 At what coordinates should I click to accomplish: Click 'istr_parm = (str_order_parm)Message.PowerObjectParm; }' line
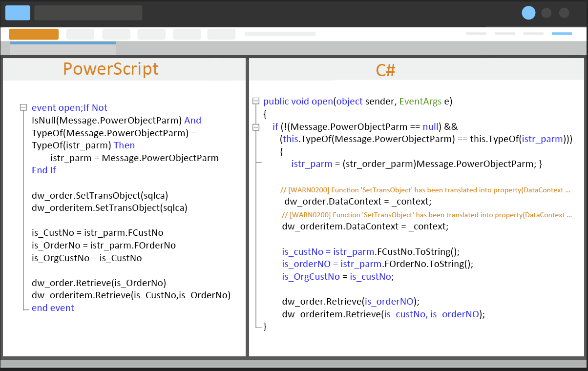pos(417,164)
